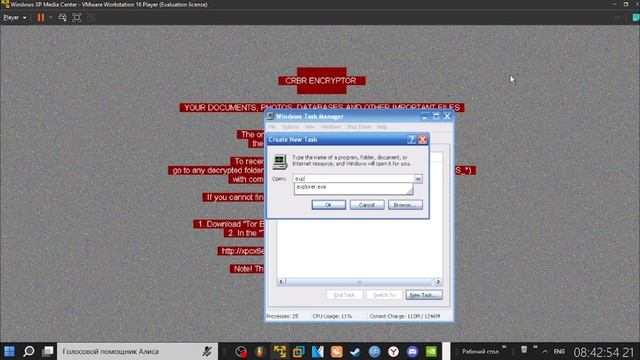Click the Create New Task help button
Screen dimensions: 640x360
pos(411,140)
